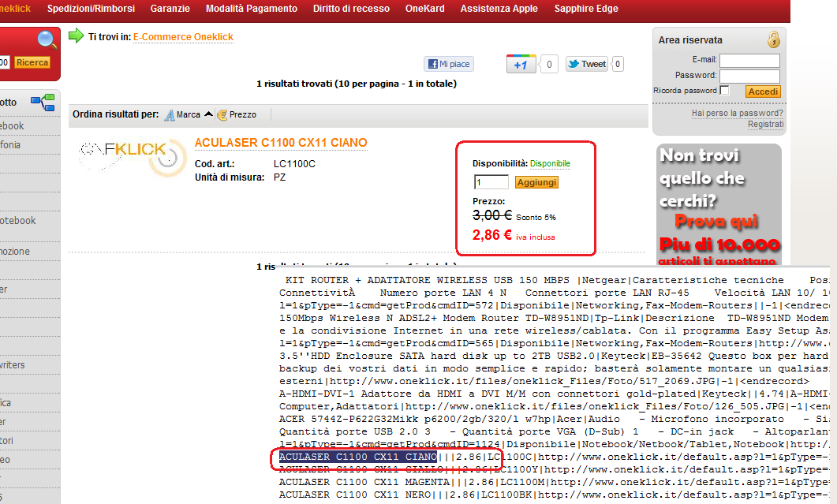This screenshot has height=504, width=837.
Task: Click the highlighted ACULASER C1100 CX11 CIANO text
Action: (x=357, y=457)
